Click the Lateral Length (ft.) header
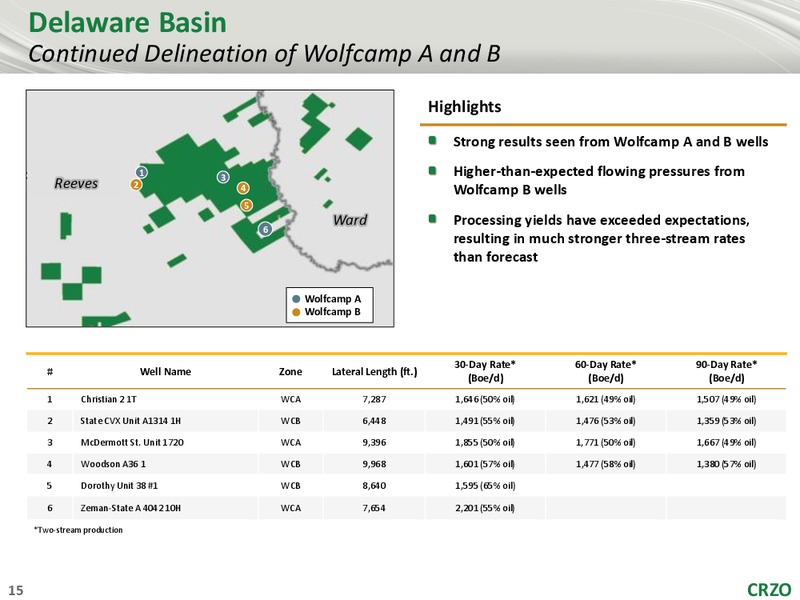Image resolution: width=800 pixels, height=600 pixels. tap(374, 372)
